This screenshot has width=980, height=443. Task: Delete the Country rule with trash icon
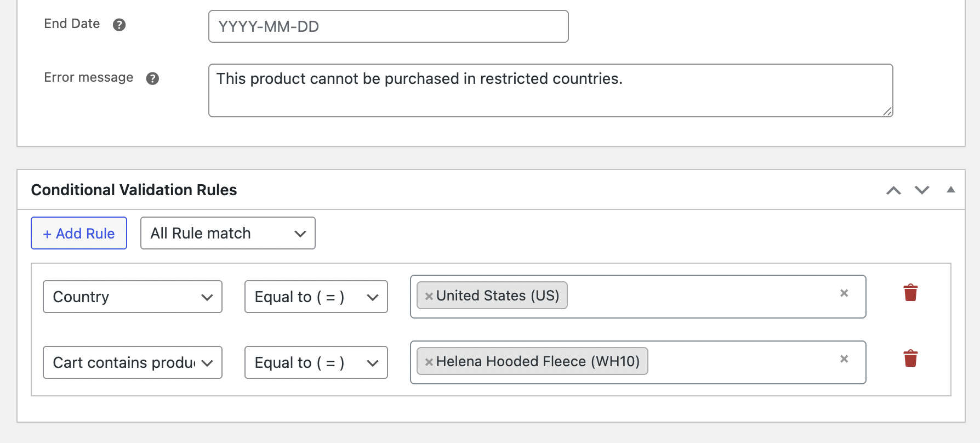910,293
